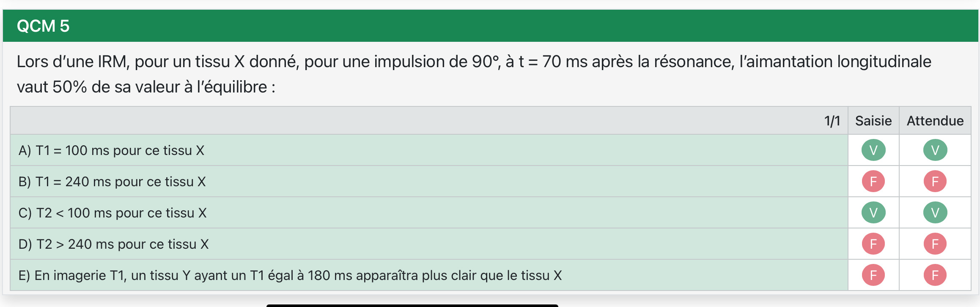The width and height of the screenshot is (980, 307).
Task: Click the Saisie F badge for answer B
Action: (873, 181)
